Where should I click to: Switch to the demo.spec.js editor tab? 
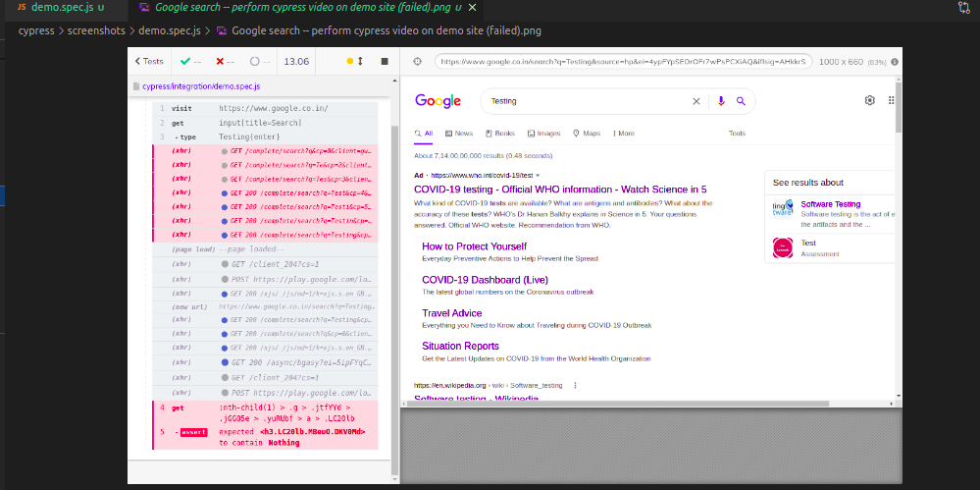click(61, 8)
